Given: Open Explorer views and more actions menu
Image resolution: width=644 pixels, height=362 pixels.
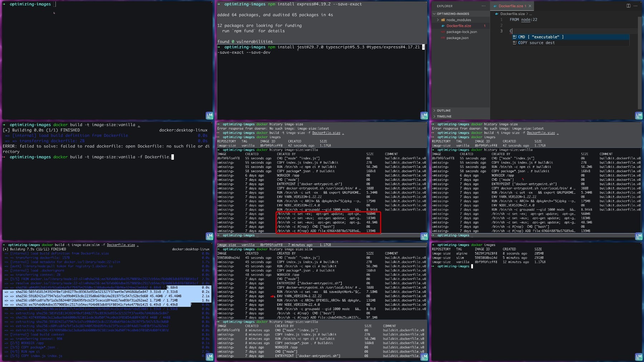Looking at the screenshot, I should pyautogui.click(x=483, y=6).
